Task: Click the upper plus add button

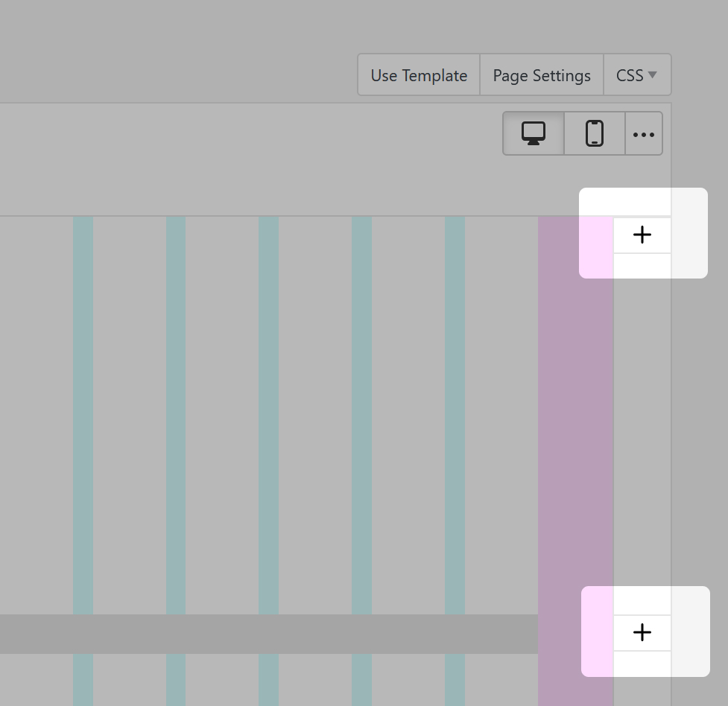Action: 642,235
